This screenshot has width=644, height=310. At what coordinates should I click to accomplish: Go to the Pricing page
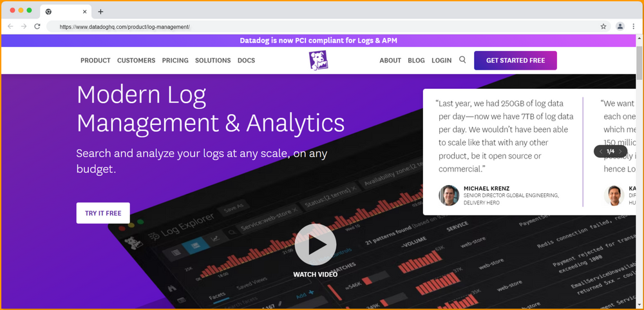click(175, 61)
